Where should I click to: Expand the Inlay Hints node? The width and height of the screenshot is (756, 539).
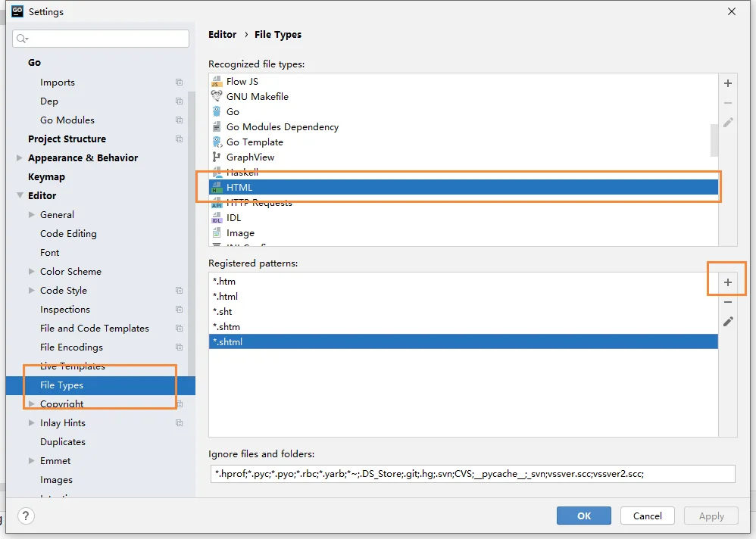point(31,423)
